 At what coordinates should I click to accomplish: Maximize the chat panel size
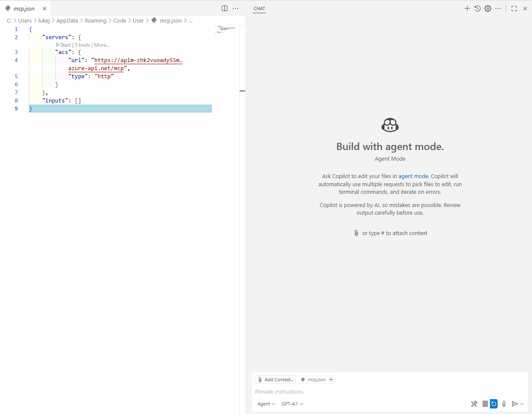[x=514, y=9]
